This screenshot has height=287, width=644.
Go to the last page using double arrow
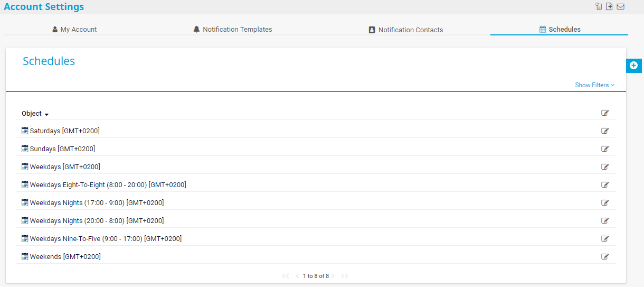pos(345,276)
